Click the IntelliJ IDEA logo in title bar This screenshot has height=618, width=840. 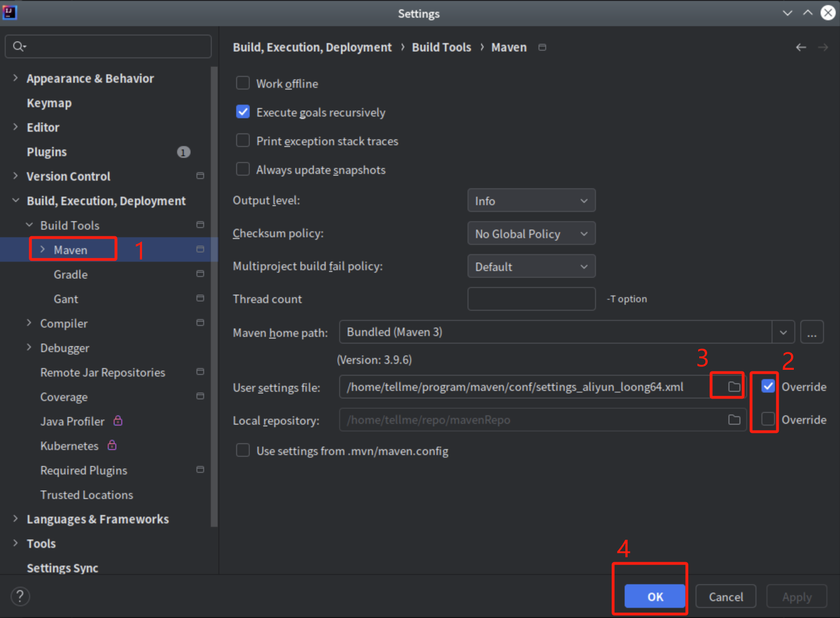(x=10, y=12)
